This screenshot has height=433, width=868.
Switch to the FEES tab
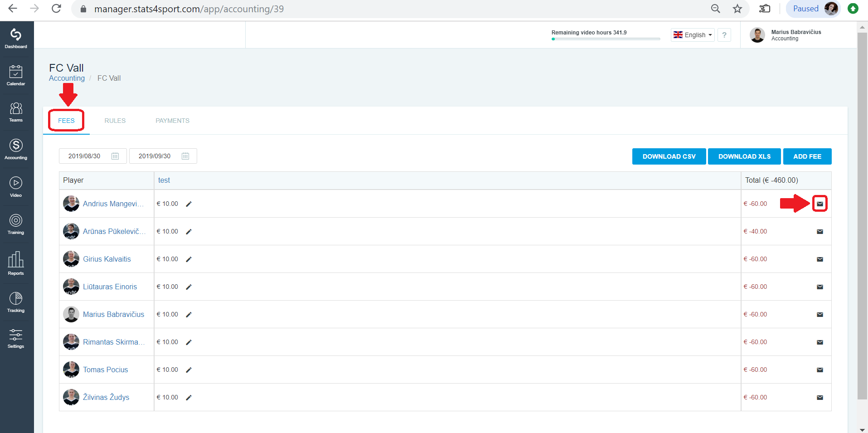click(66, 121)
